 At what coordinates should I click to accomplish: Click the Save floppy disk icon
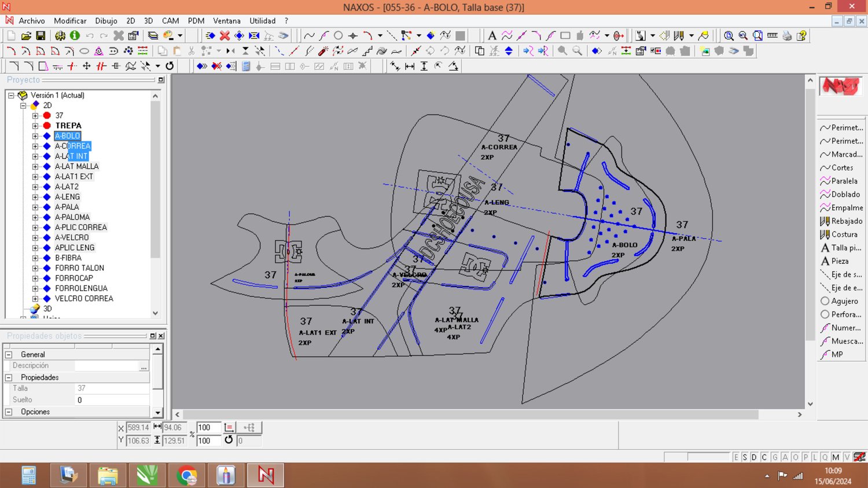[41, 36]
